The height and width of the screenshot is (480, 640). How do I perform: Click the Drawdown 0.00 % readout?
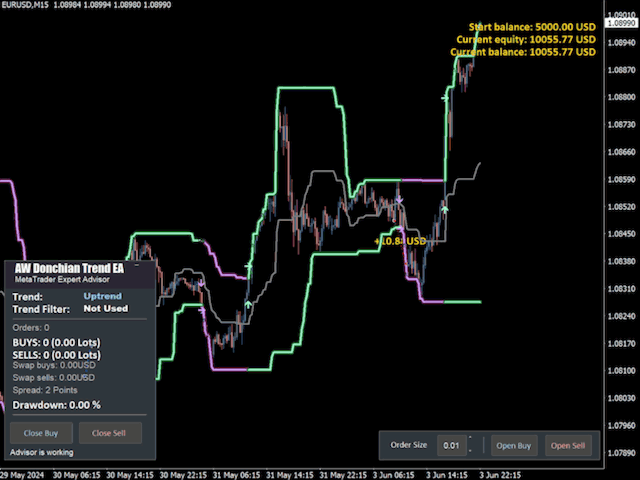tap(56, 405)
